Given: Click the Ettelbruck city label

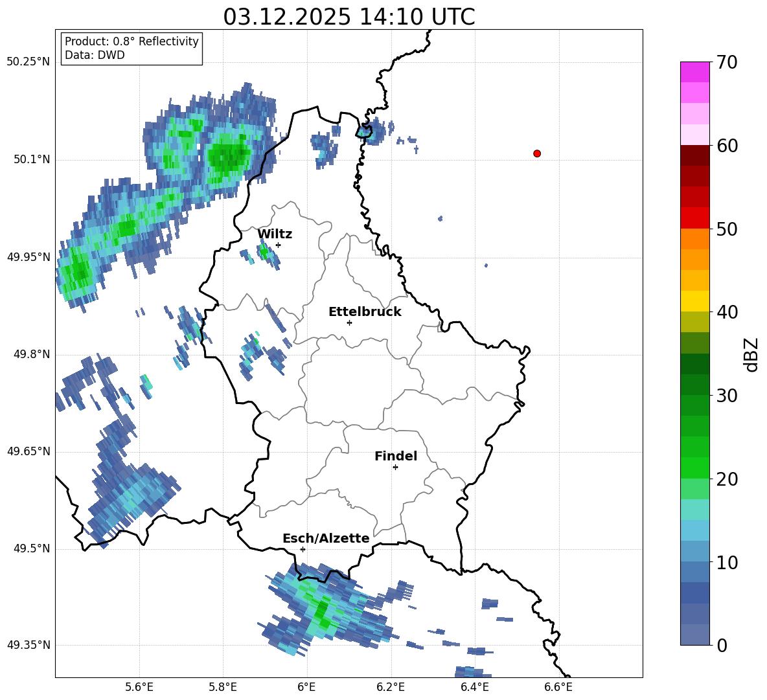Looking at the screenshot, I should (365, 312).
